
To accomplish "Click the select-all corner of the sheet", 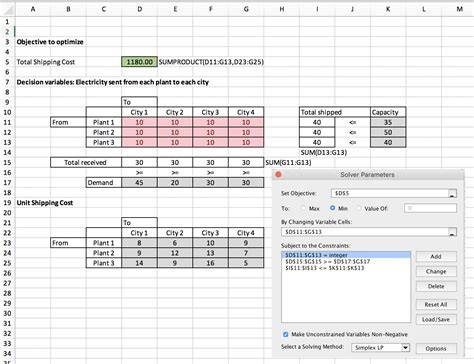I will 7,9.
